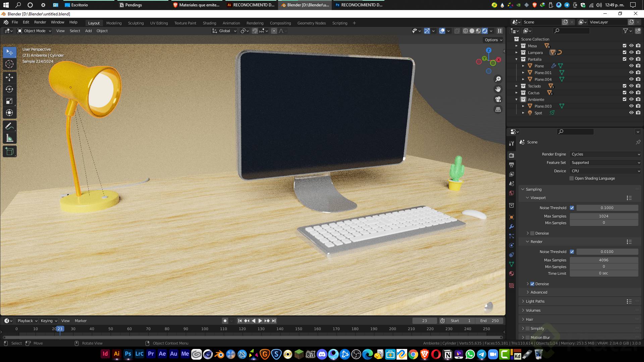This screenshot has width=644, height=362.
Task: Select the Rotate tool
Action: pyautogui.click(x=9, y=89)
